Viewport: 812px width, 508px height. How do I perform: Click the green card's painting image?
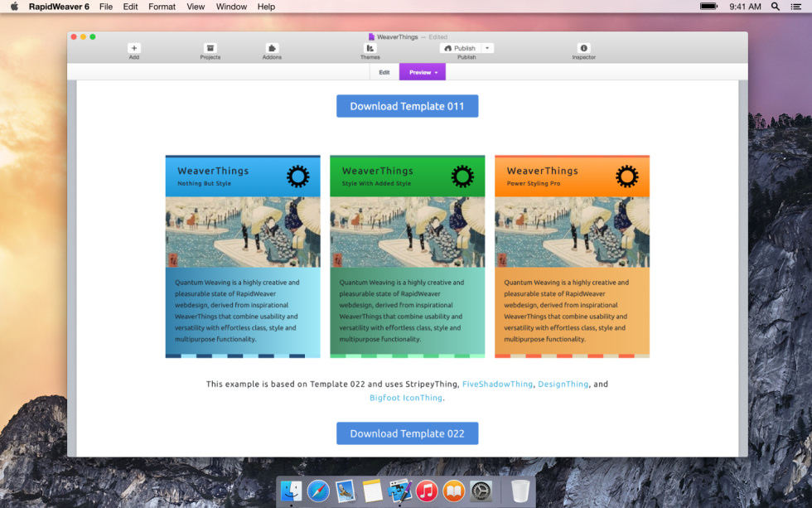coord(408,232)
